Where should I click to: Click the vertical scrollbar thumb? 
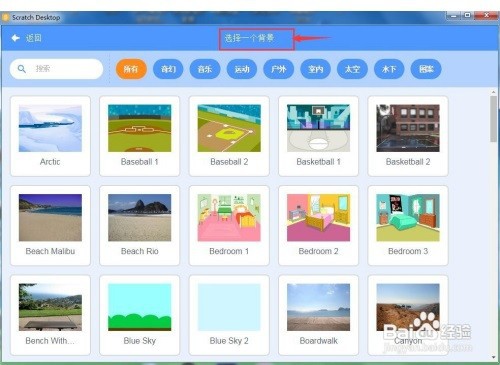[493, 119]
